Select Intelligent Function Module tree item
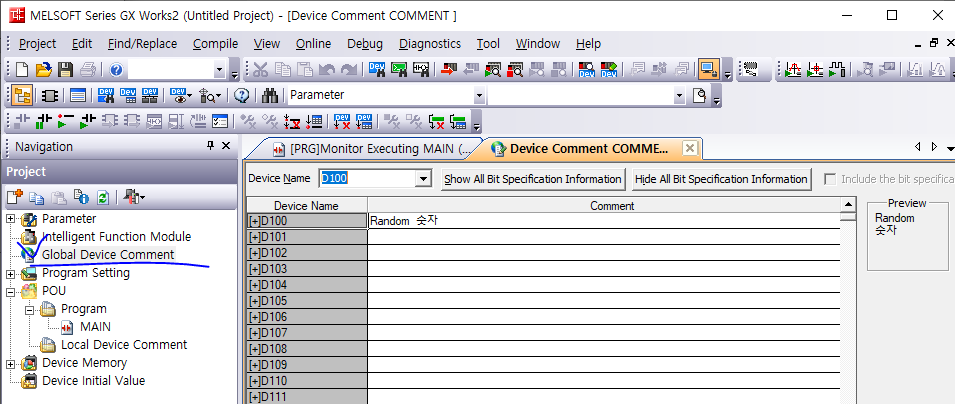Screen dimensions: 955x404 tap(116, 236)
